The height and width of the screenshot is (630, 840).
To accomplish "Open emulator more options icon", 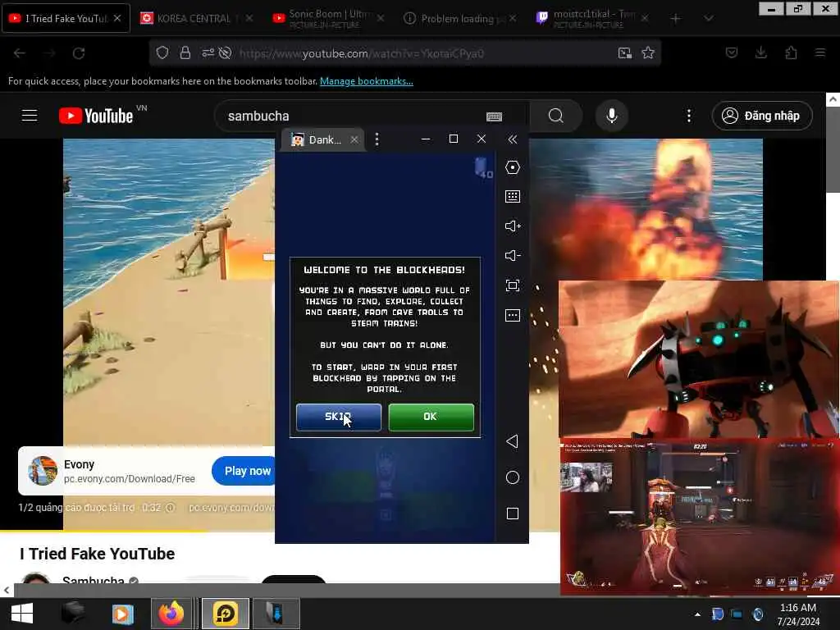I will point(513,316).
